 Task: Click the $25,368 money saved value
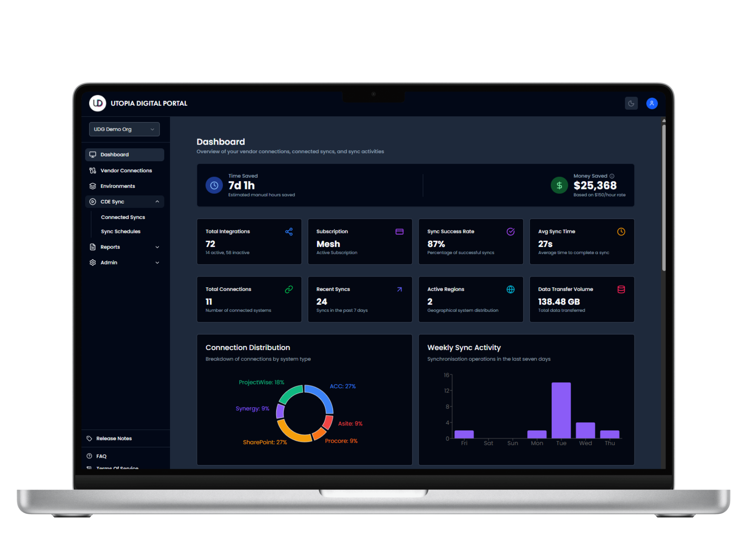coord(595,185)
